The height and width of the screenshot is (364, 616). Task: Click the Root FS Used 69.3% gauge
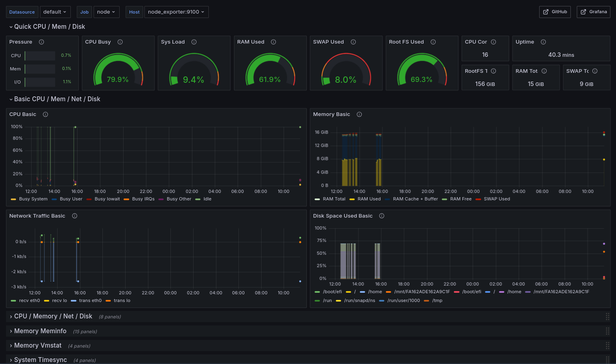[x=422, y=70]
